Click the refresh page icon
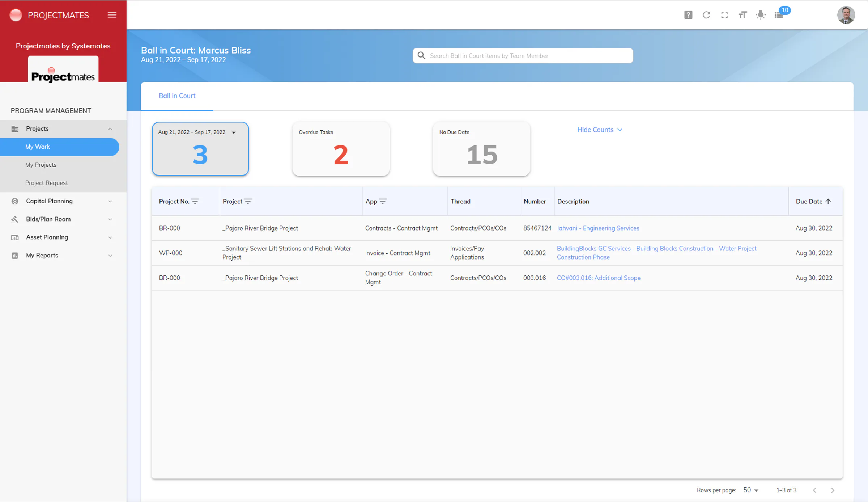 (706, 15)
